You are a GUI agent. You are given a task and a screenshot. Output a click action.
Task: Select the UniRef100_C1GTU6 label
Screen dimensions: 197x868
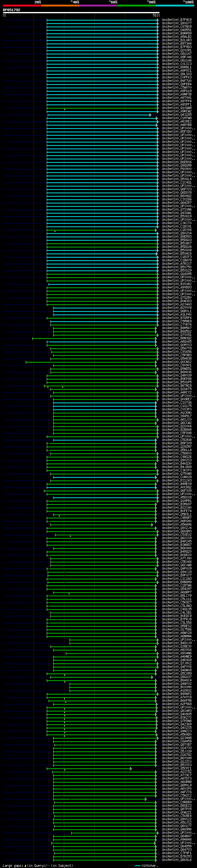point(177,403)
